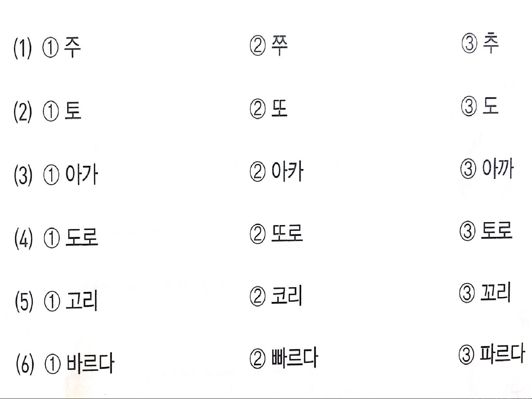
Task: Choose circled ② beside 쭈
Action: click(258, 46)
